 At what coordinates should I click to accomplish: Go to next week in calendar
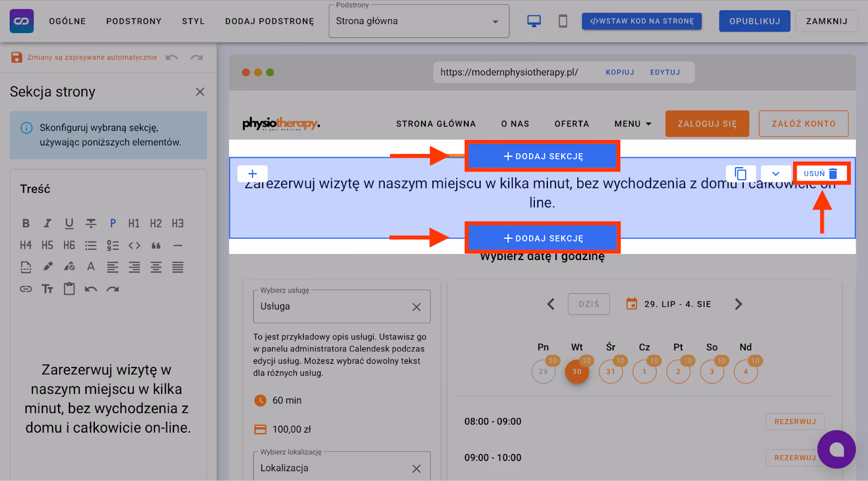738,304
